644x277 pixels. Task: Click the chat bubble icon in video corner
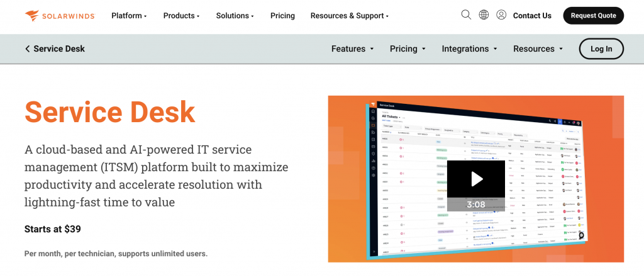[x=581, y=235]
